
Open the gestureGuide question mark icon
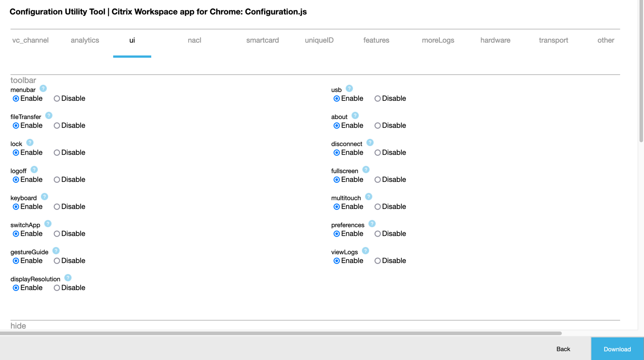pos(56,250)
